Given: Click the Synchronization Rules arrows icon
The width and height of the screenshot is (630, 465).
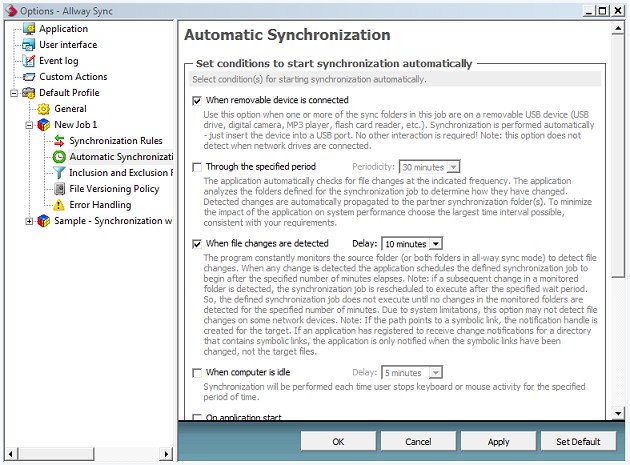Looking at the screenshot, I should tap(59, 141).
